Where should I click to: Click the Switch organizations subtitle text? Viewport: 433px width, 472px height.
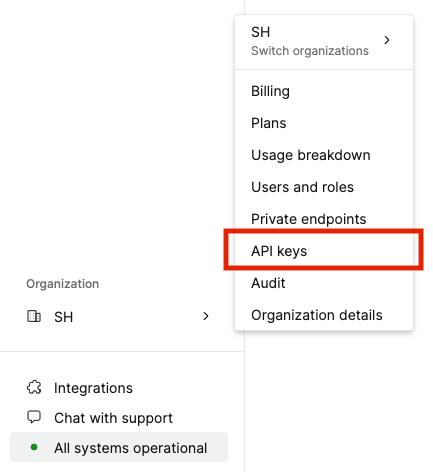coord(310,51)
